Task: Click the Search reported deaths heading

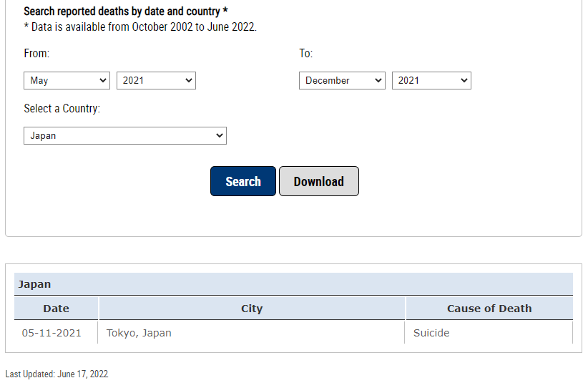Action: 126,11
